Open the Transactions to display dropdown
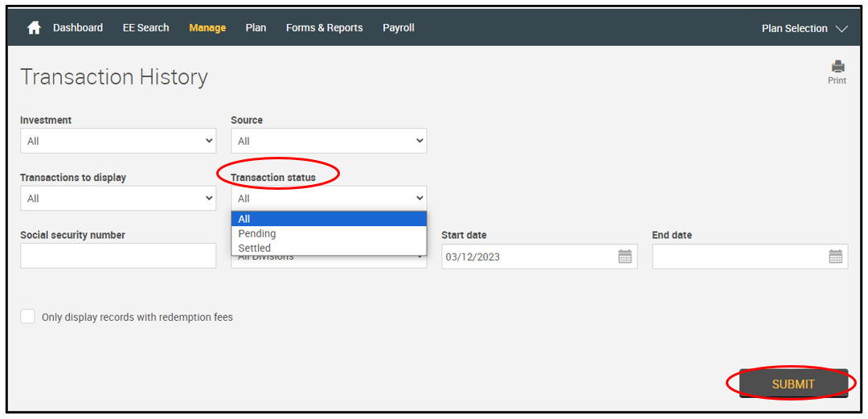Screen dimensions: 868x419 point(118,199)
